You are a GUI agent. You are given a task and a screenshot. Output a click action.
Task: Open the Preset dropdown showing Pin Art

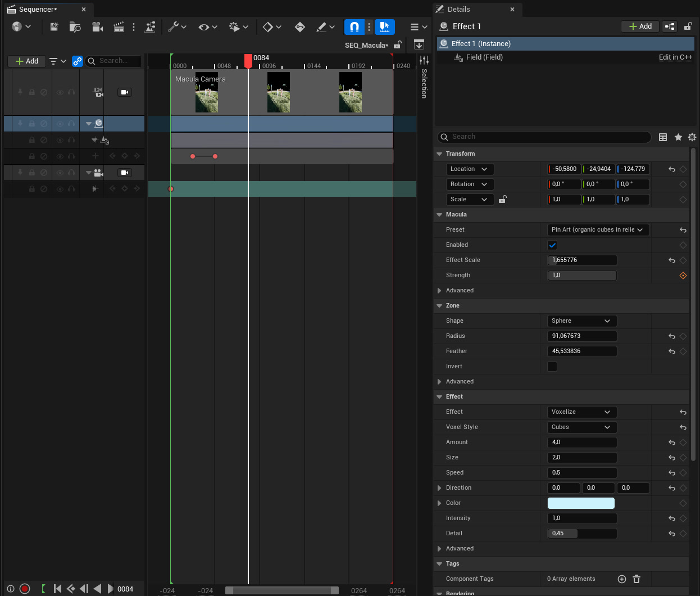click(598, 230)
